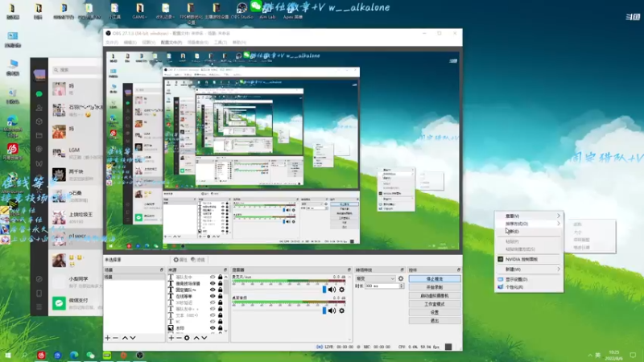Open OBS Studio desktop shortcut
This screenshot has height=362, width=644.
[242, 11]
